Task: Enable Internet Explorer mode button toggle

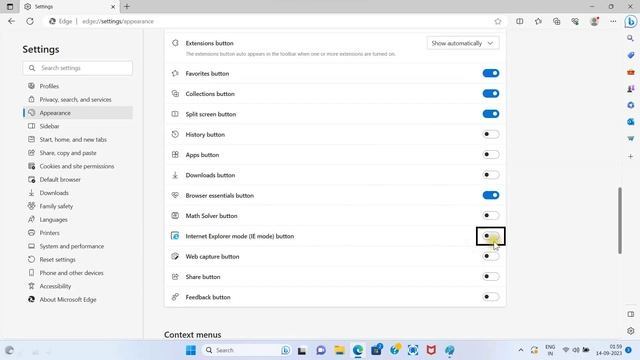Action: pos(491,236)
